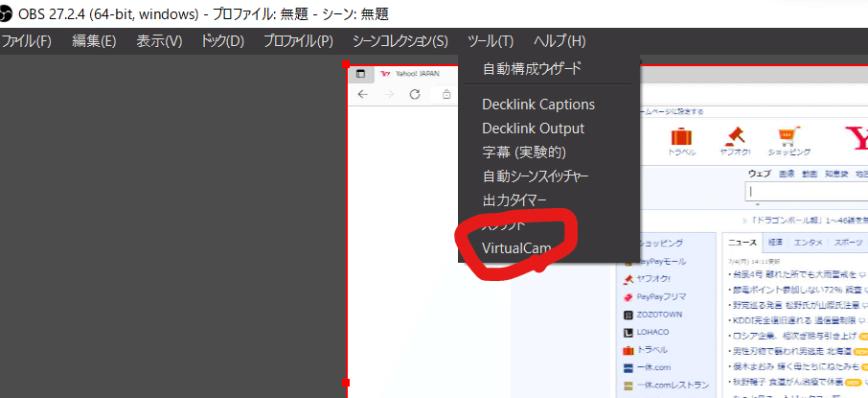Click the address bar lock icon
The height and width of the screenshot is (398, 868).
[x=446, y=94]
